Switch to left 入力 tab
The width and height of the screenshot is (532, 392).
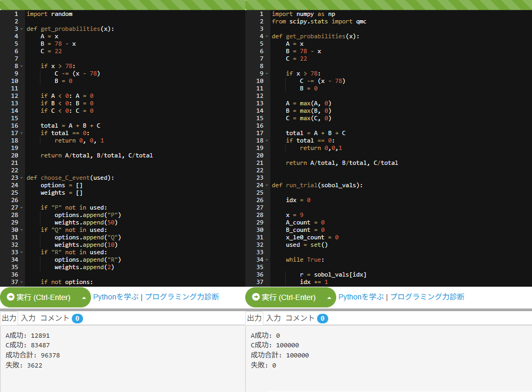(28, 318)
